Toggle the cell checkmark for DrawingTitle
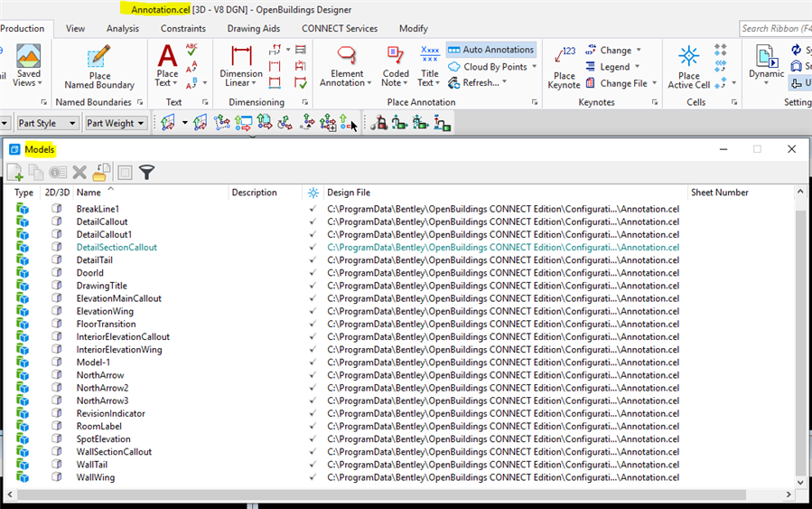Screen dimensions: 812x509 313,286
